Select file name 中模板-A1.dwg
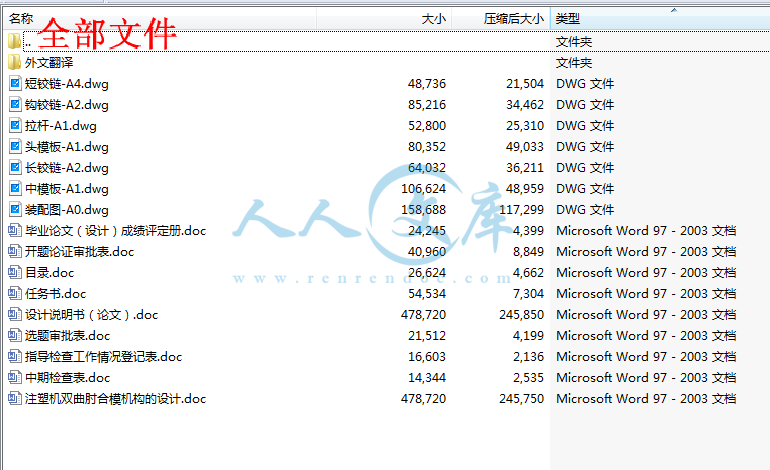 67,189
